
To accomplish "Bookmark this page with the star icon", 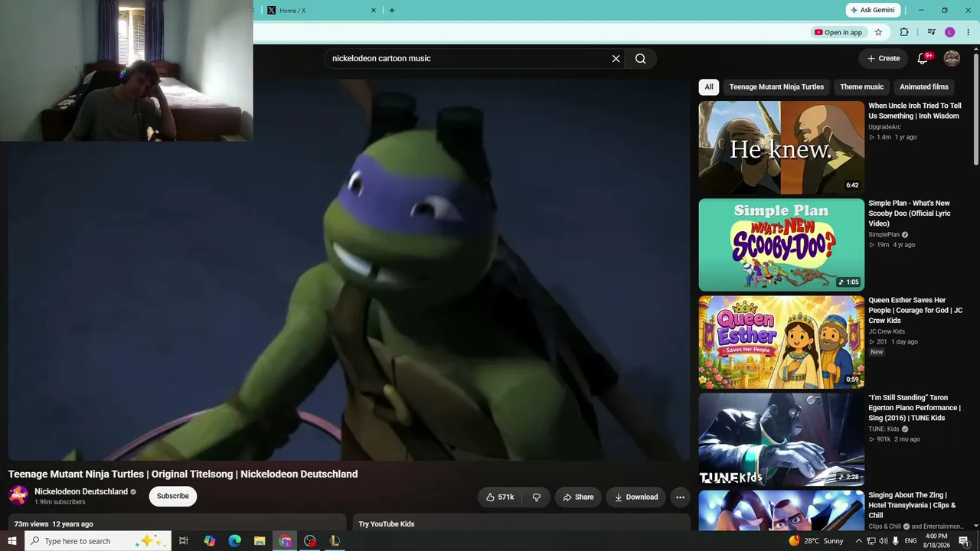I will (878, 32).
